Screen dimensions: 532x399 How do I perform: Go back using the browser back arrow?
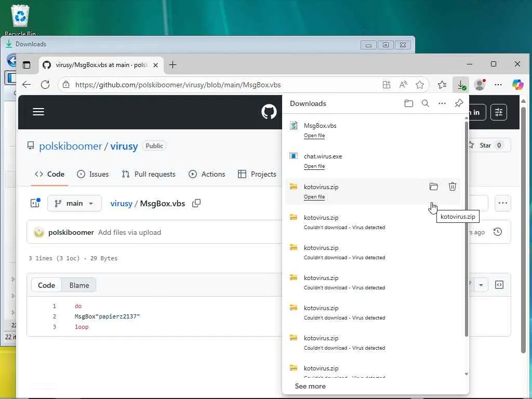(x=26, y=85)
